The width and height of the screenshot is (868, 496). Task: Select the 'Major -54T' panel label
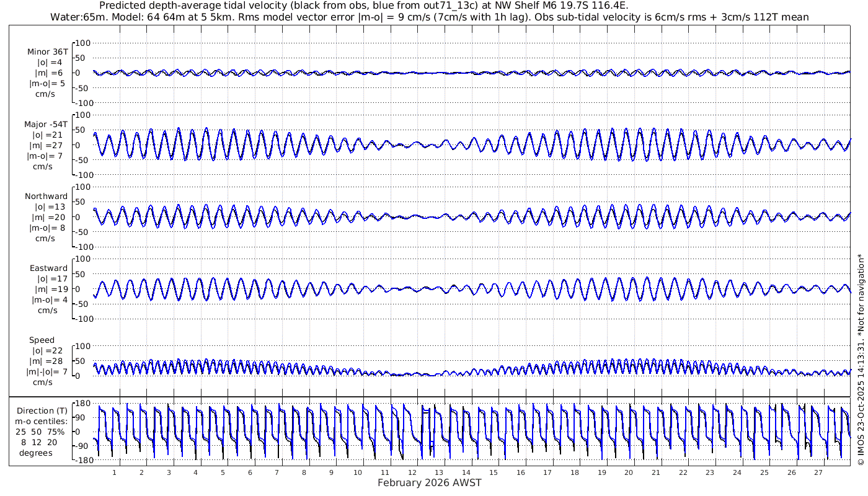tap(46, 124)
